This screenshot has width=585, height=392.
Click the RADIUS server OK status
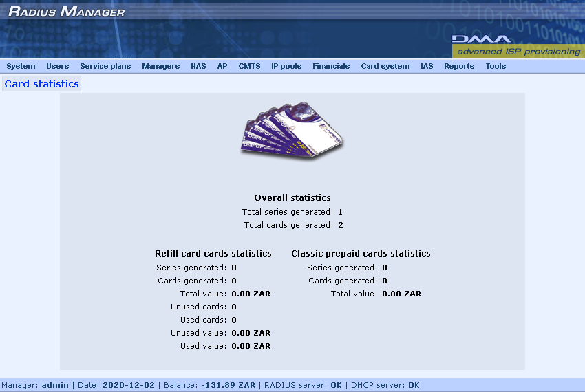click(x=303, y=385)
